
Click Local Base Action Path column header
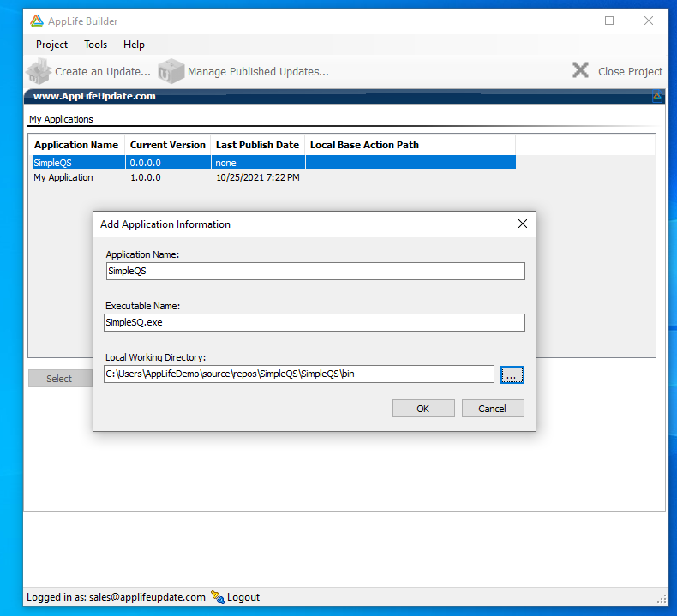pos(410,145)
